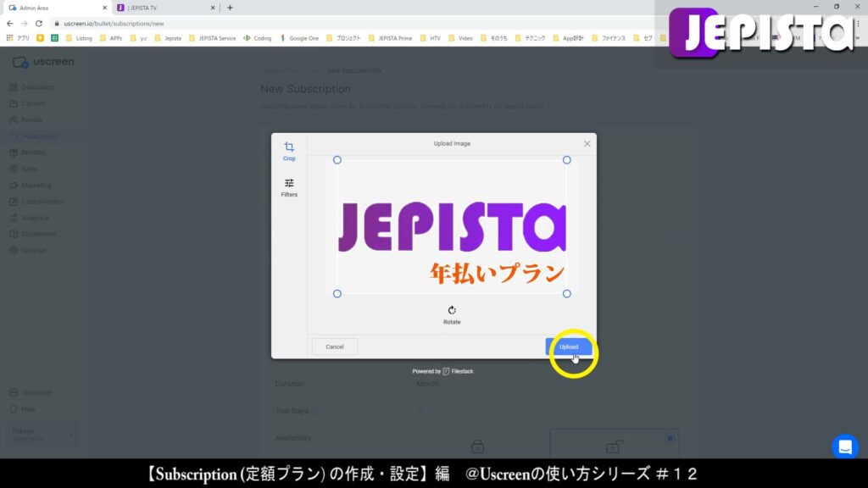This screenshot has height=488, width=868.
Task: Open the JEPISTA Prime bookmark folder
Action: [390, 38]
